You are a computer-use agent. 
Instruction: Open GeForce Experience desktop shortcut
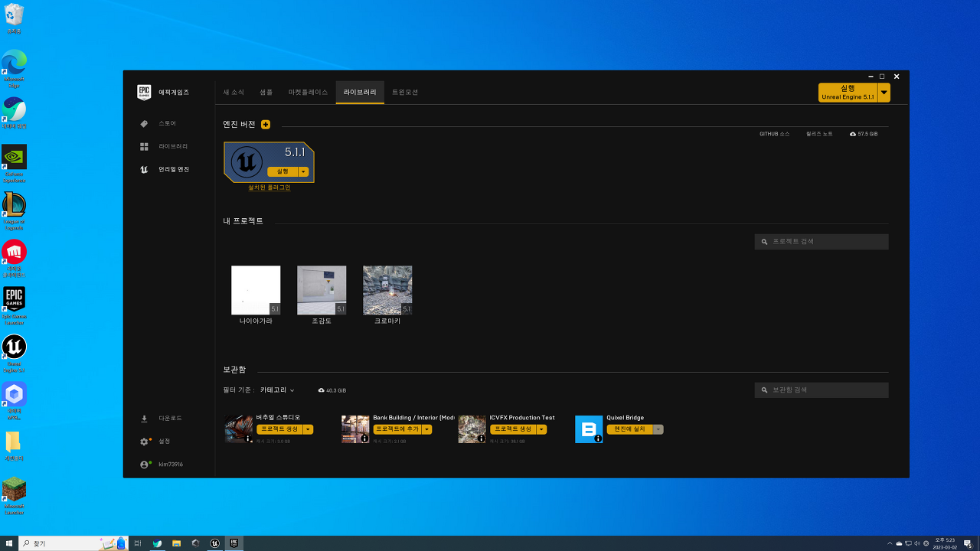click(14, 163)
